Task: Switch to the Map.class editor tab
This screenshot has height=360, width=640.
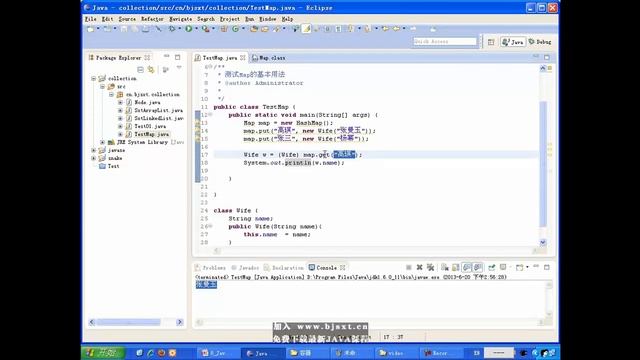Action: [x=269, y=58]
